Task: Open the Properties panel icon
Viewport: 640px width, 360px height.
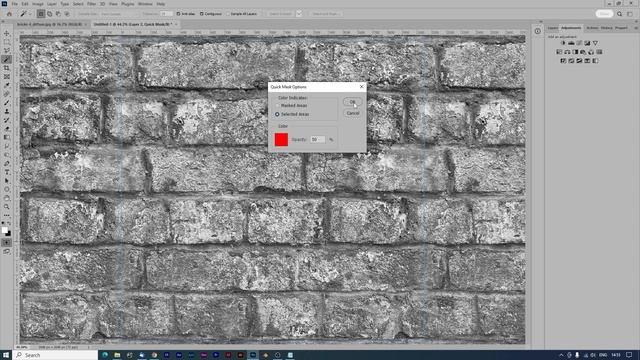Action: click(x=538, y=31)
